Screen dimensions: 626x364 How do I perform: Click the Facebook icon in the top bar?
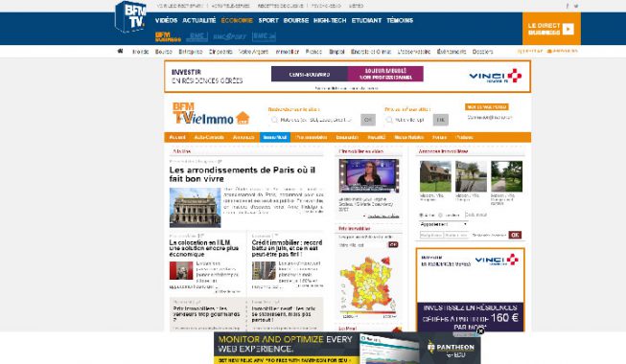tap(567, 6)
